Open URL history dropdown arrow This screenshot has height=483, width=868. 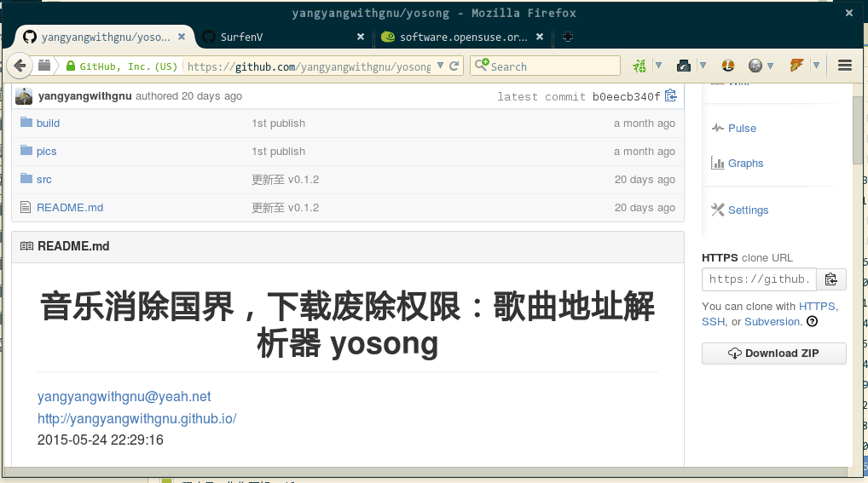pos(440,66)
